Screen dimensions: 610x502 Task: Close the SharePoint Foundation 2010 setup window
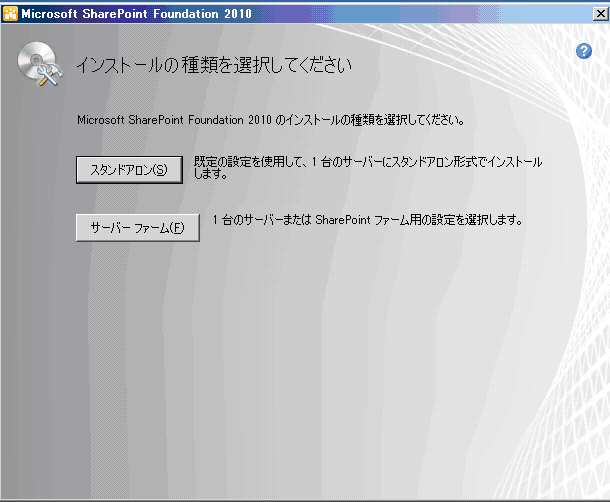coord(600,14)
